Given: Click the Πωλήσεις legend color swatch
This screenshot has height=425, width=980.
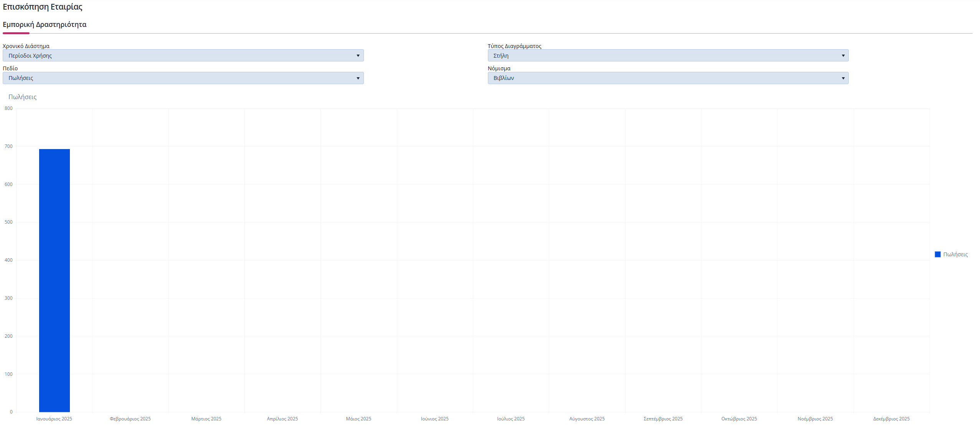Looking at the screenshot, I should (x=938, y=254).
